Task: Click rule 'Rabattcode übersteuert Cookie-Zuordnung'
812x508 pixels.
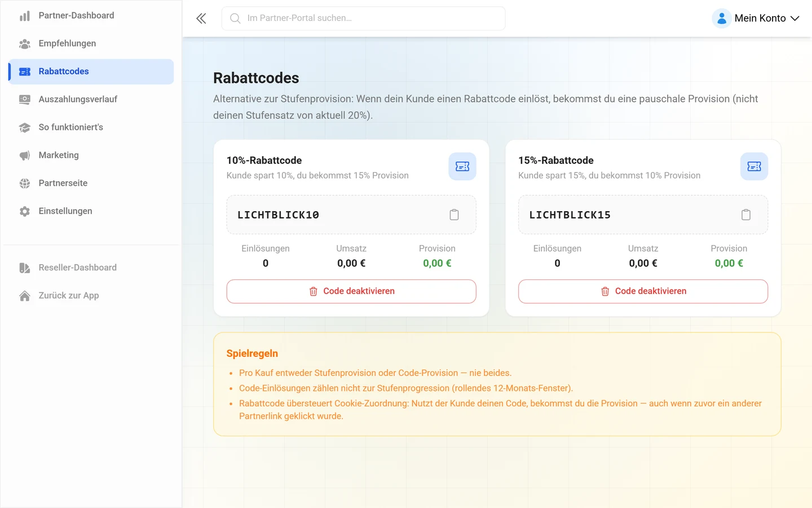Action: (x=500, y=410)
